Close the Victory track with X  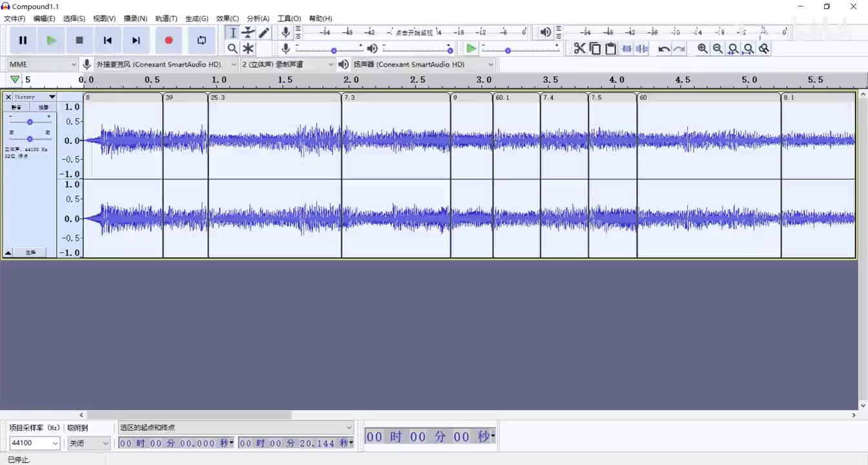coord(8,97)
